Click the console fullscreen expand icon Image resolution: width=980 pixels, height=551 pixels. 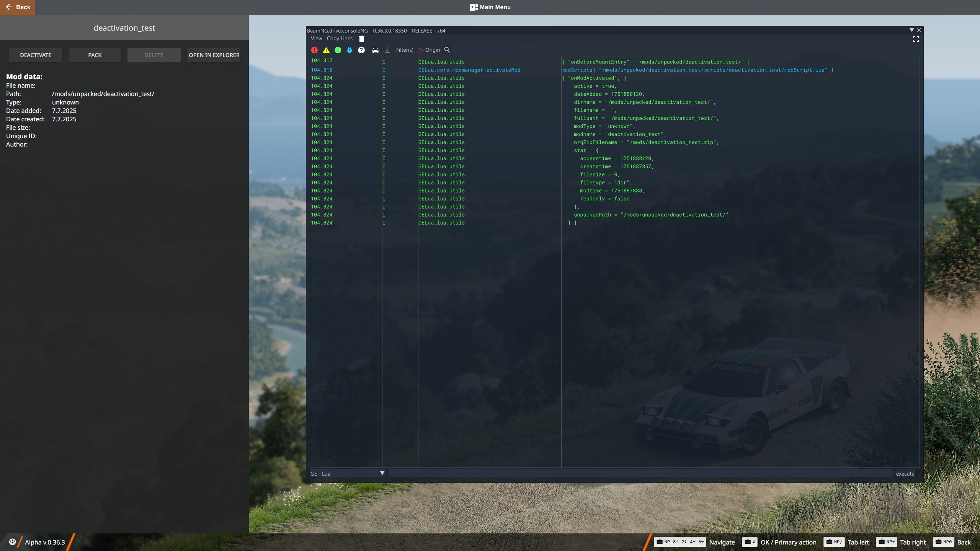(x=916, y=39)
